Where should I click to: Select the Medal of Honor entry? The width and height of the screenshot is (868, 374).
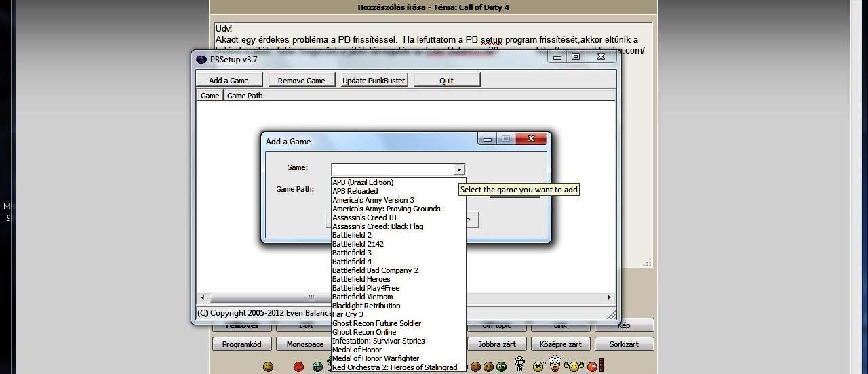coord(398,350)
